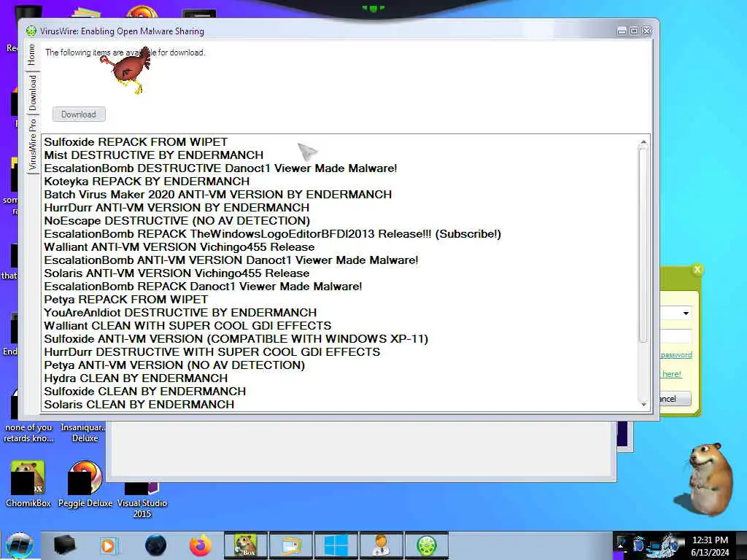Select "Sulfoxide CLEAN BY ENDERMANCH" row

point(340,392)
